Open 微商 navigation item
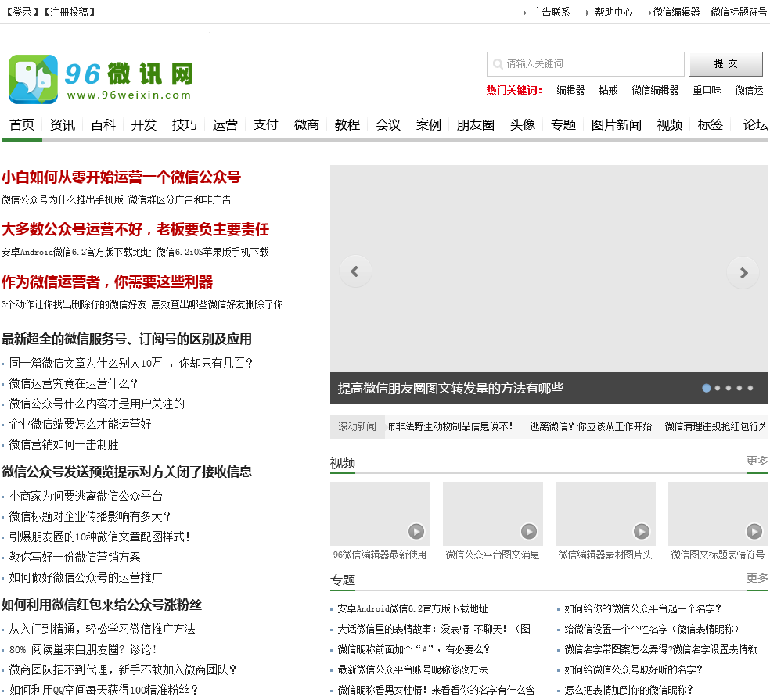This screenshot has width=770, height=700. [x=307, y=125]
